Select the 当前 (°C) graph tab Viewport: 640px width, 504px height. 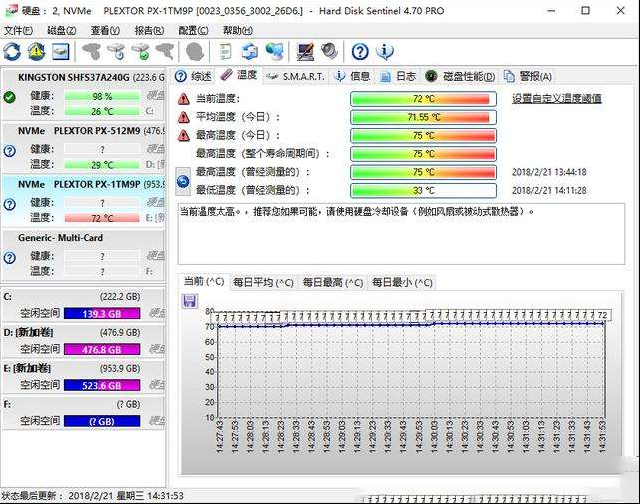(204, 281)
